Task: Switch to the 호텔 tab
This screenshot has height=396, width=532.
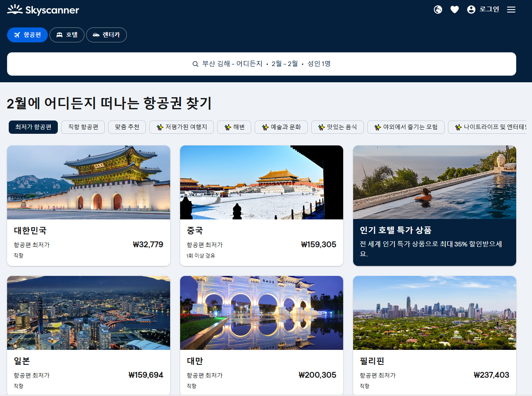Action: click(67, 35)
